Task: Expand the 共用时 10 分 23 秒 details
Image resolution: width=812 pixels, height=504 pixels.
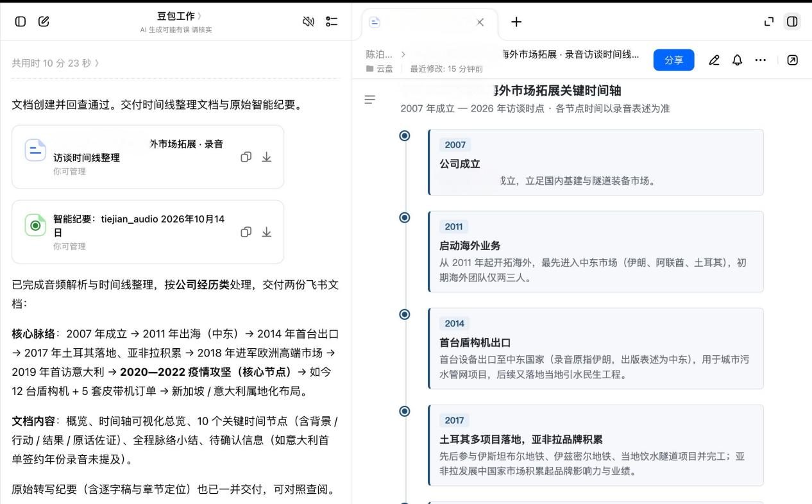Action: pyautogui.click(x=55, y=63)
